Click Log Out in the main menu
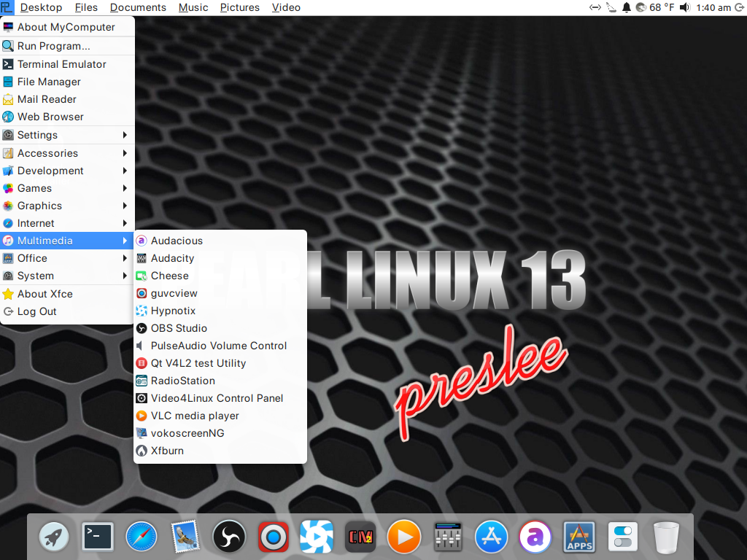 tap(36, 311)
